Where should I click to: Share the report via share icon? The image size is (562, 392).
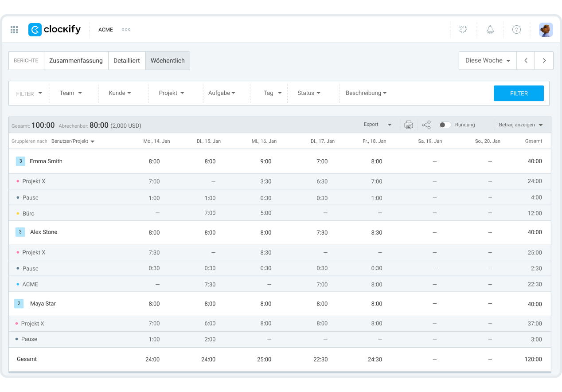pos(426,125)
